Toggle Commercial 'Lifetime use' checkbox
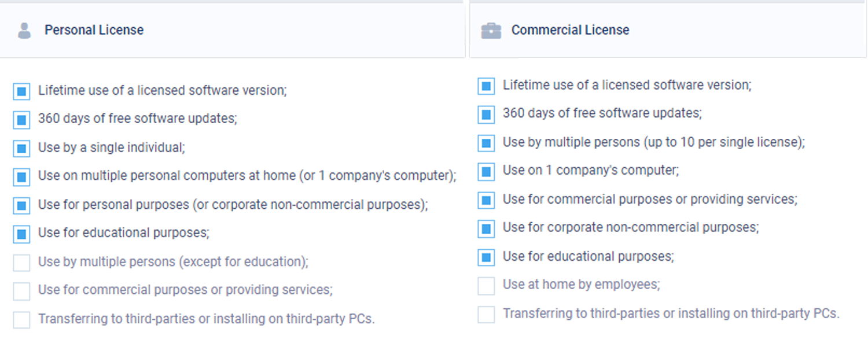 (x=486, y=86)
